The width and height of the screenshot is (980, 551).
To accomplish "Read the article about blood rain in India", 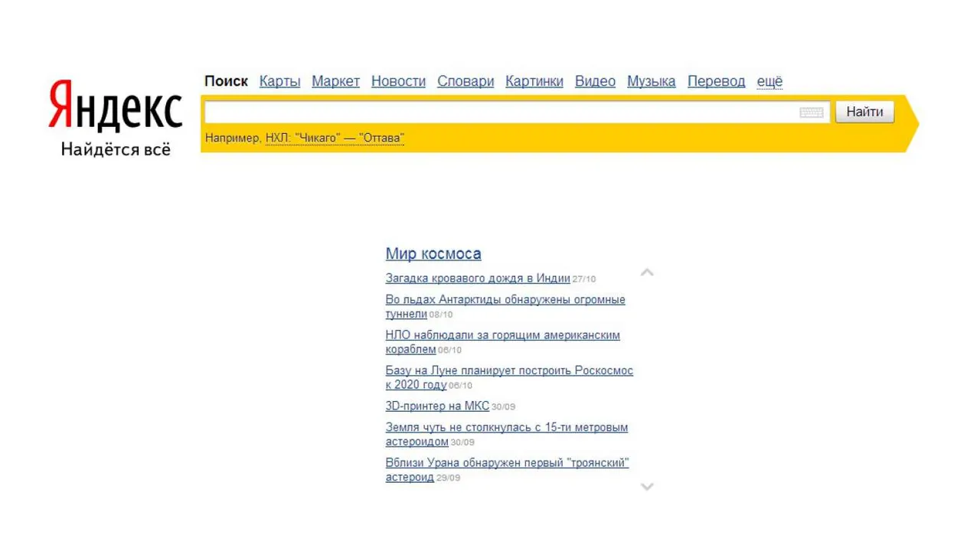I will pyautogui.click(x=478, y=279).
